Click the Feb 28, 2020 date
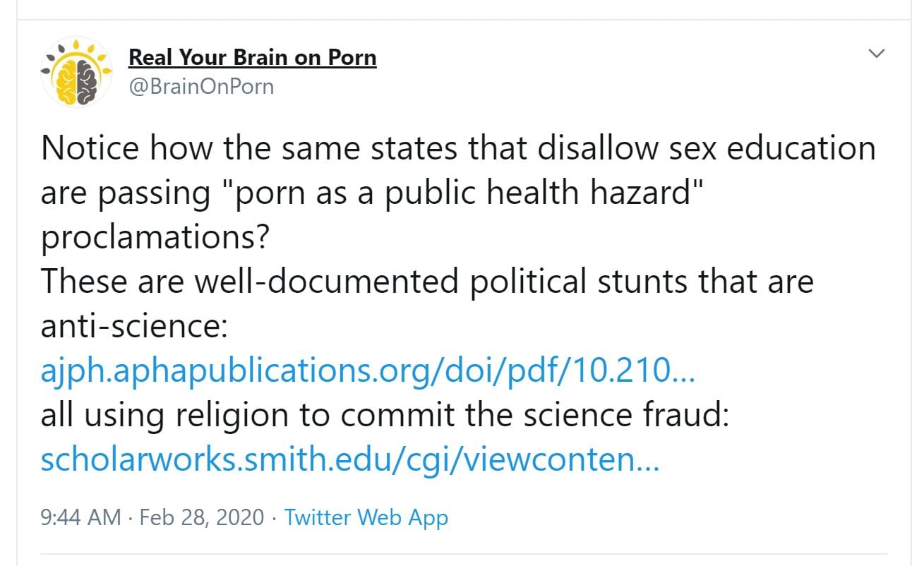Screen dimensions: 924x566 coord(202,517)
